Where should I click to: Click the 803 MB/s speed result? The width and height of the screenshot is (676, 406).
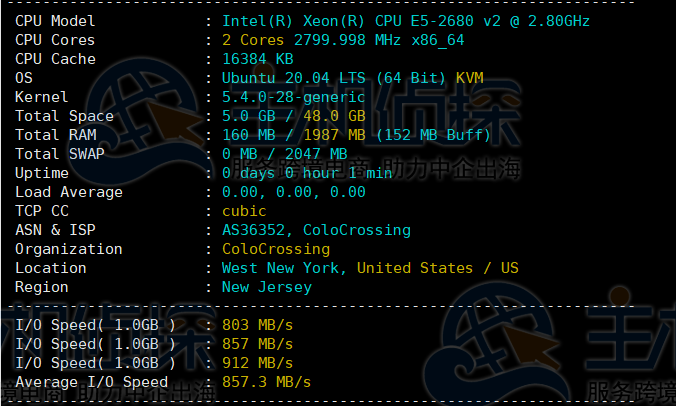coord(257,325)
